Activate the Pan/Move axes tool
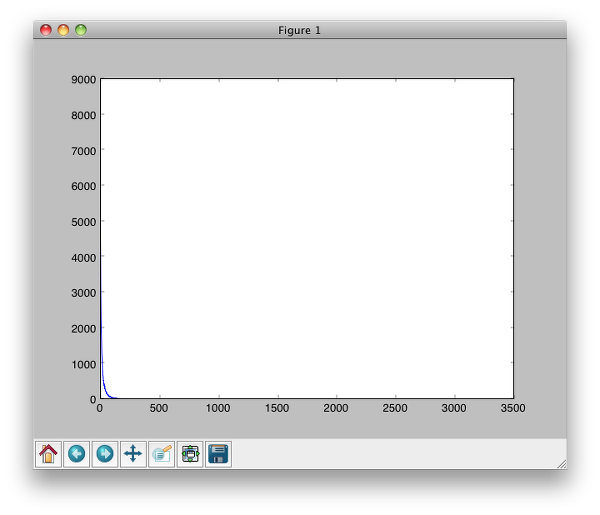Image resolution: width=600 pixels, height=515 pixels. [133, 454]
